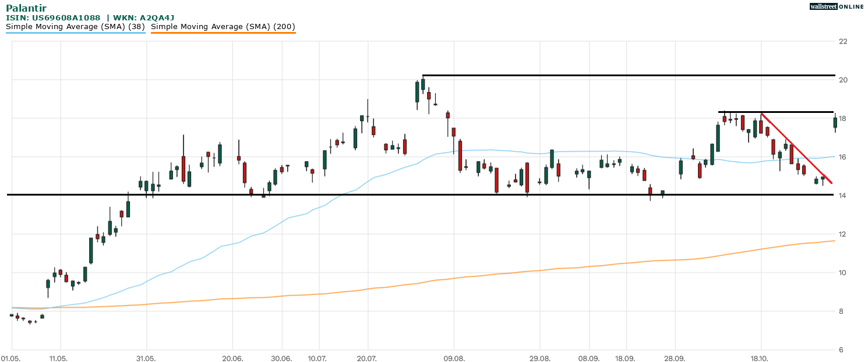
Task: Toggle the SMA (38) legend entry
Action: point(76,26)
